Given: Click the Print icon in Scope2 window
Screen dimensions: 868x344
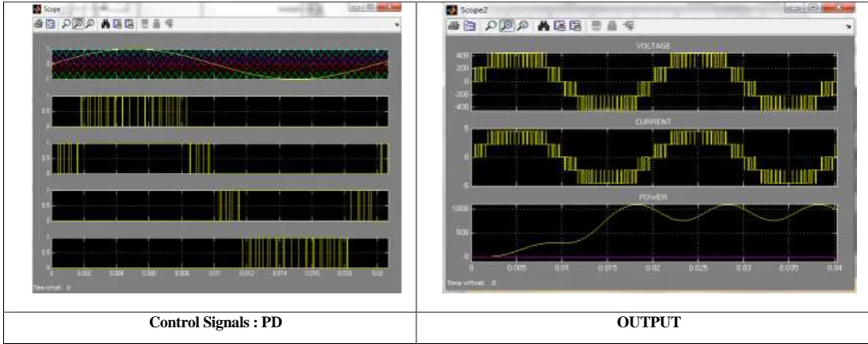Looking at the screenshot, I should [454, 25].
